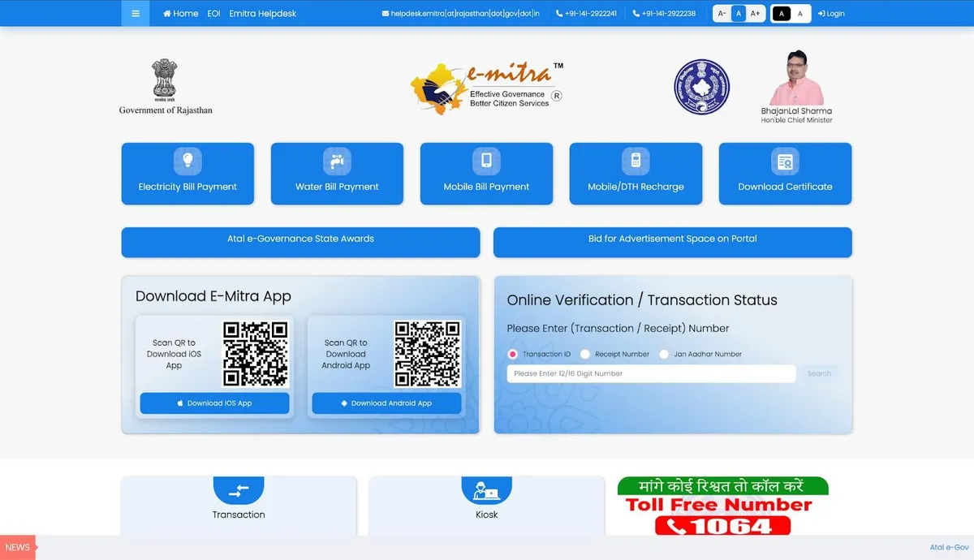The width and height of the screenshot is (974, 560).
Task: Click the transaction number input field
Action: click(651, 374)
